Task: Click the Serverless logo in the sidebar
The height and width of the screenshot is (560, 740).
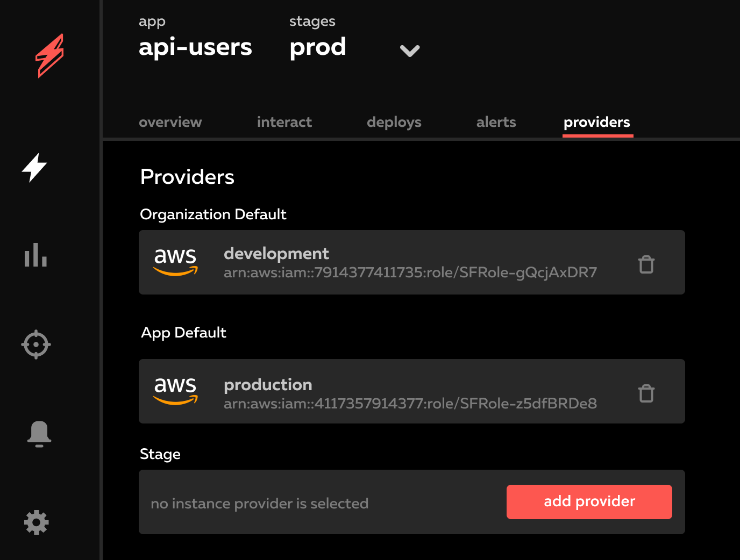Action: tap(49, 55)
